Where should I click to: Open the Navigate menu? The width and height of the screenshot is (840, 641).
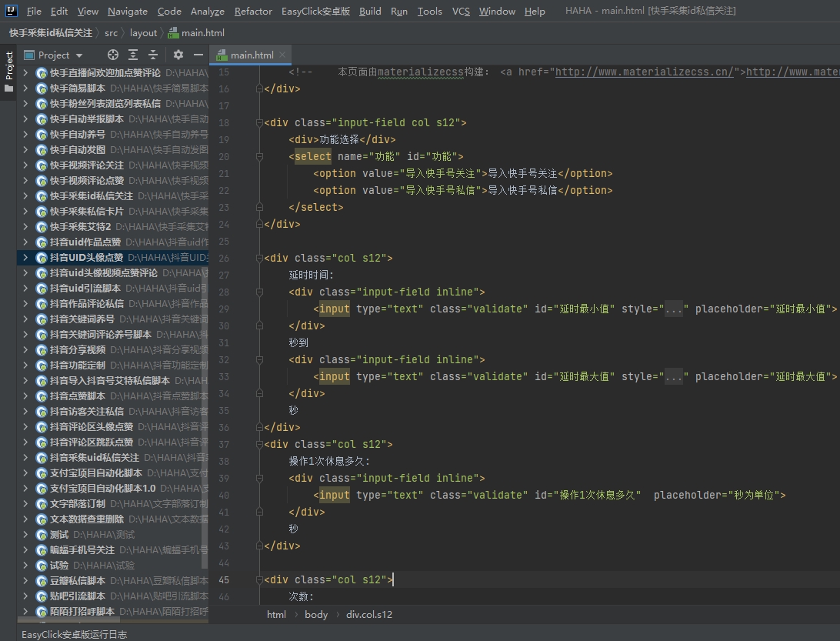(x=128, y=12)
